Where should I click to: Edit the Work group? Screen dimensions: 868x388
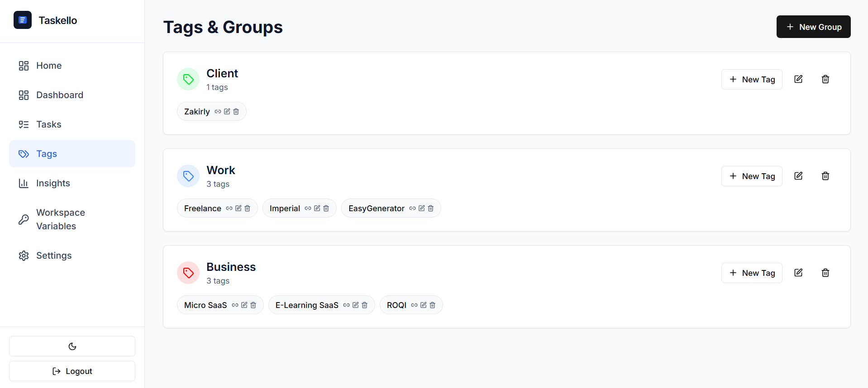pyautogui.click(x=798, y=176)
